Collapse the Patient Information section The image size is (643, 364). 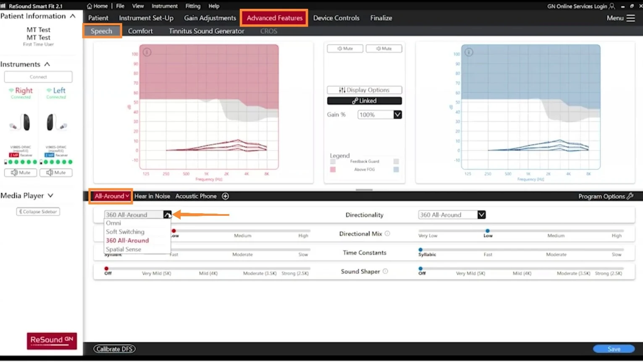pos(73,16)
